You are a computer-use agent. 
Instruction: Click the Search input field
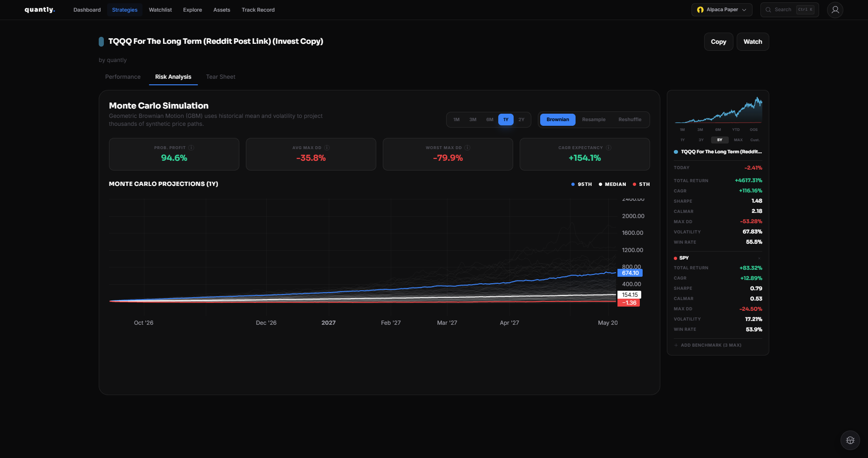[x=789, y=10]
